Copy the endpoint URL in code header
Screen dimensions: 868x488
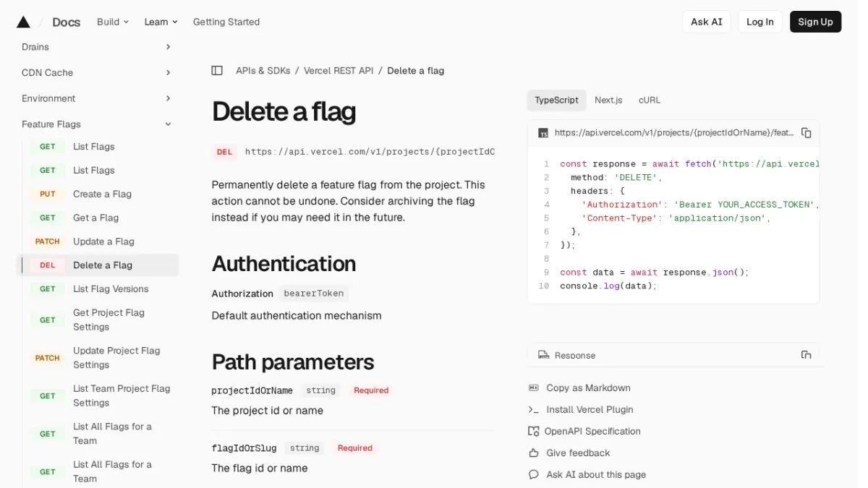coord(807,133)
